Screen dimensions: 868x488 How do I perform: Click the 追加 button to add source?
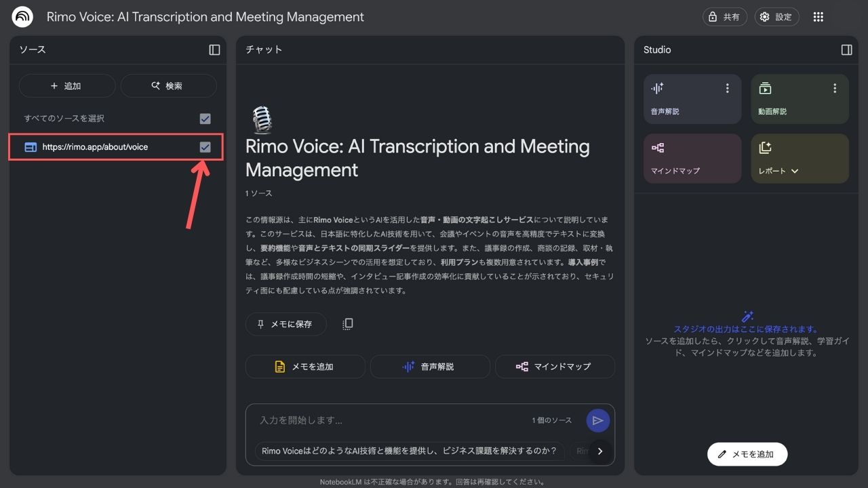[x=66, y=86]
